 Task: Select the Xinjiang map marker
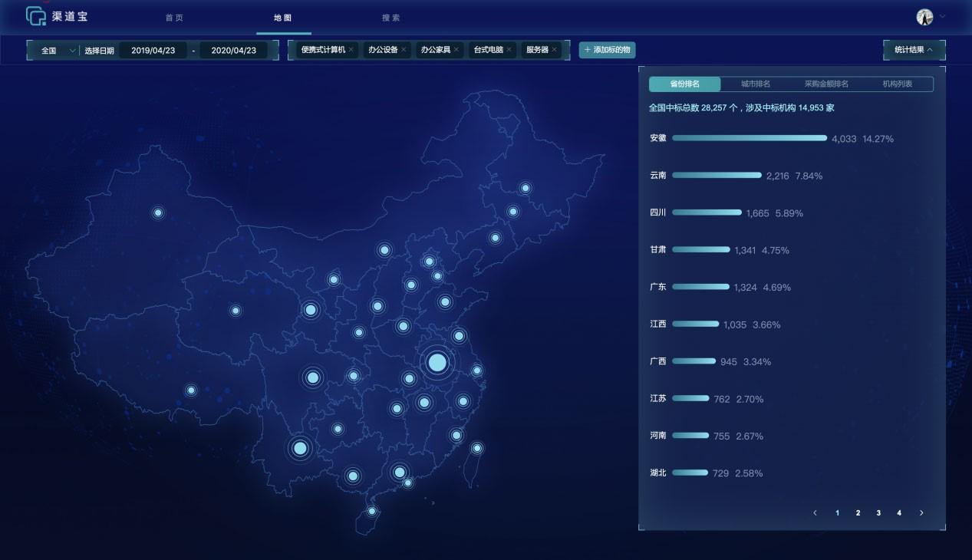158,212
